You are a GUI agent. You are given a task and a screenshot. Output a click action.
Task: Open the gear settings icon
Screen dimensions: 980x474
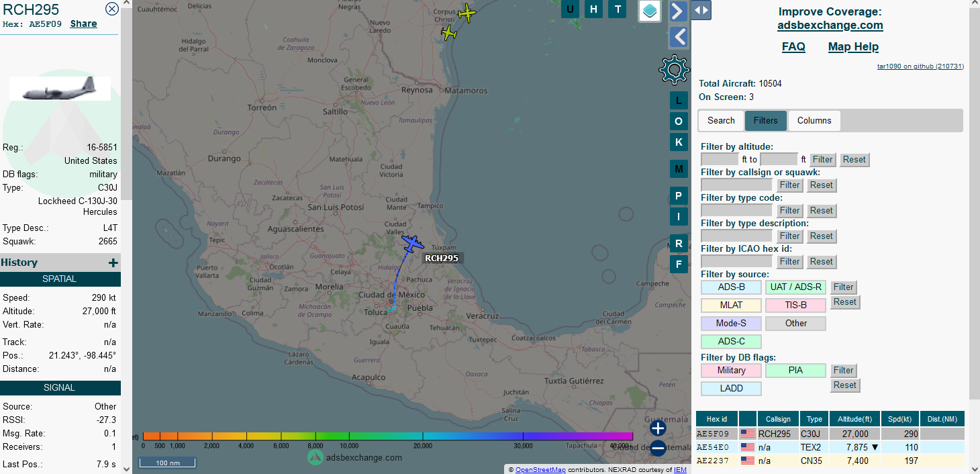click(674, 70)
